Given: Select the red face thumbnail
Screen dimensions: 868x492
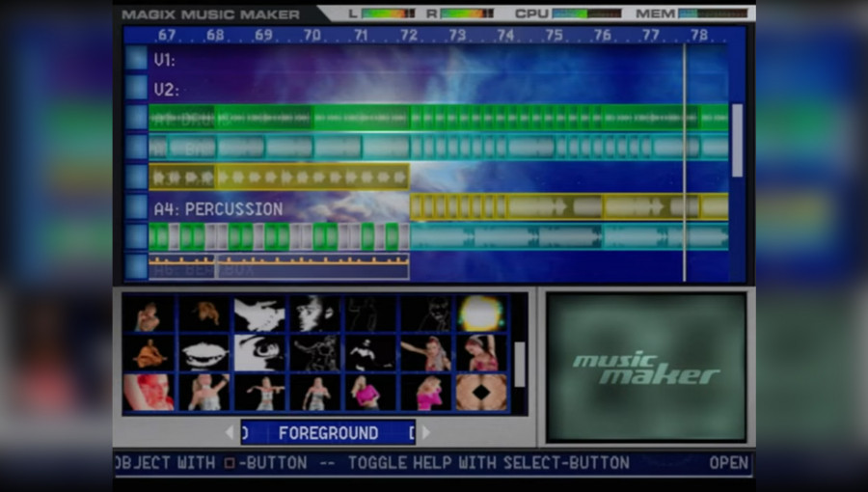Looking at the screenshot, I should 149,393.
